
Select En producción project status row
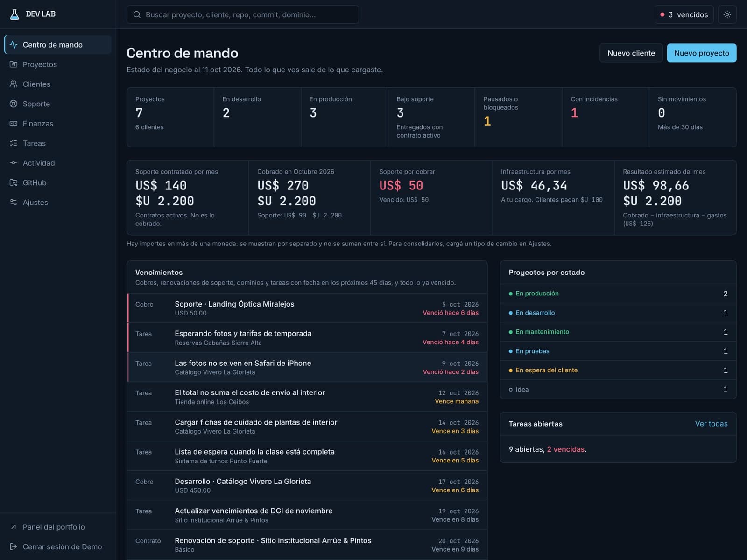point(618,294)
